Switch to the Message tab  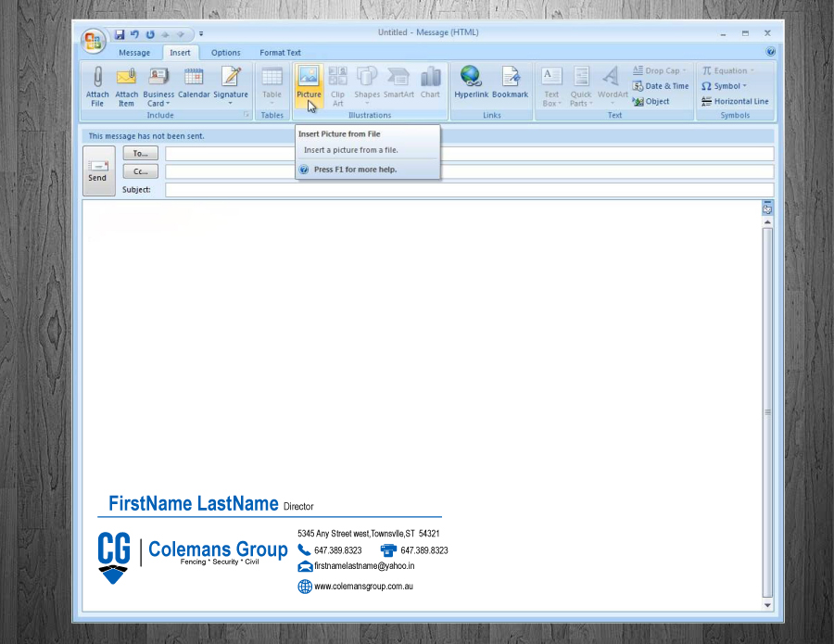(134, 53)
